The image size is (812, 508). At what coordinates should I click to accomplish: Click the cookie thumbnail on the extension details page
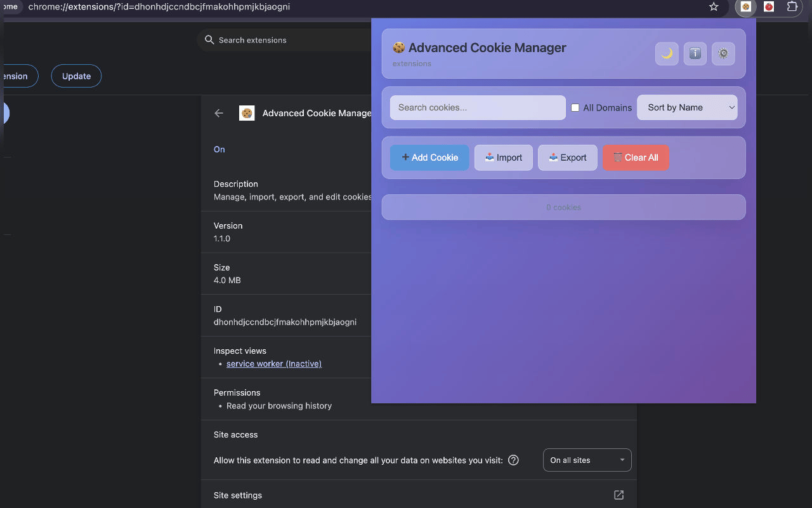tap(247, 113)
